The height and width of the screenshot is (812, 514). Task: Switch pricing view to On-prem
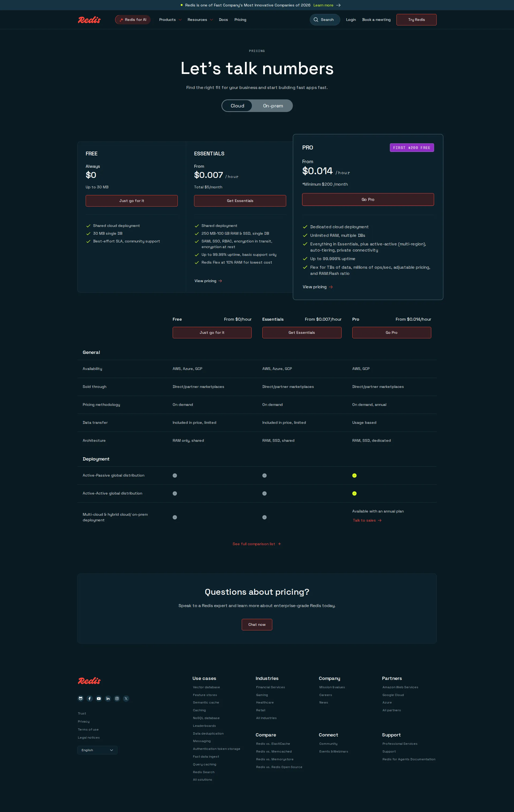(273, 106)
